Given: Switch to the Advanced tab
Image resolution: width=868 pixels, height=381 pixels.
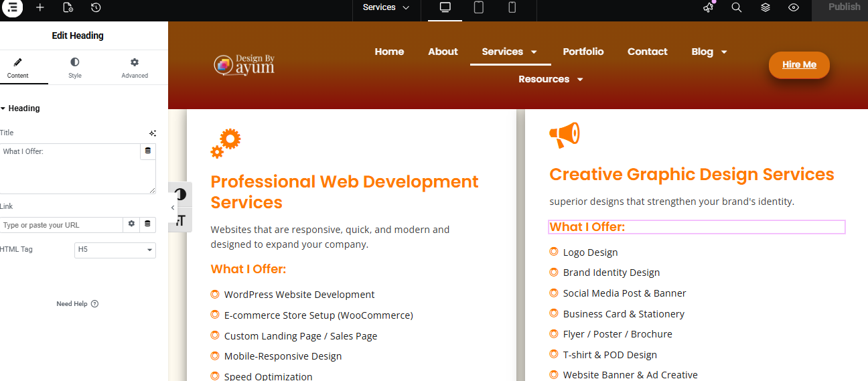Looking at the screenshot, I should tap(135, 68).
